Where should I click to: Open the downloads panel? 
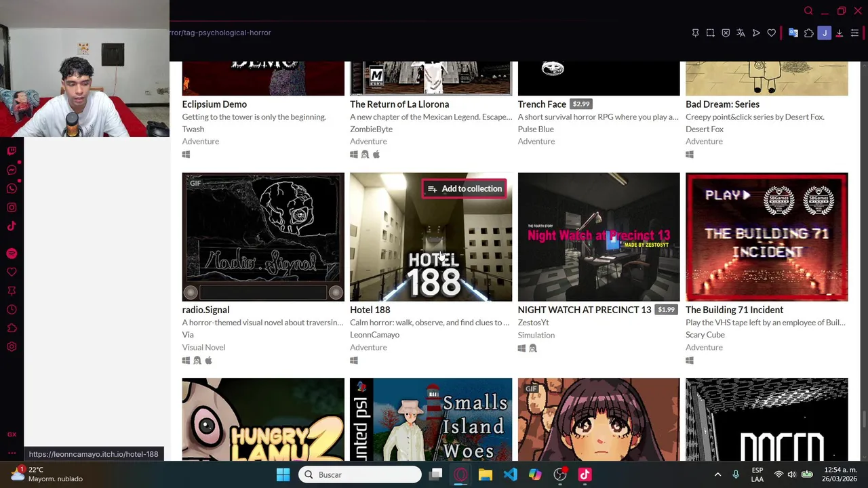(x=840, y=33)
